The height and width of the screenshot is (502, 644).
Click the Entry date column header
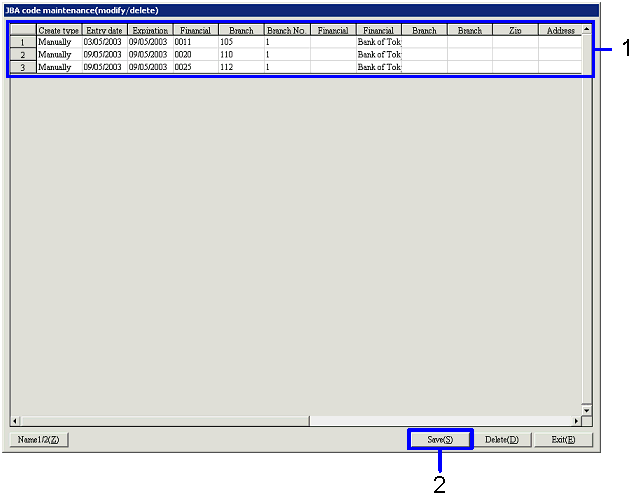[x=104, y=30]
